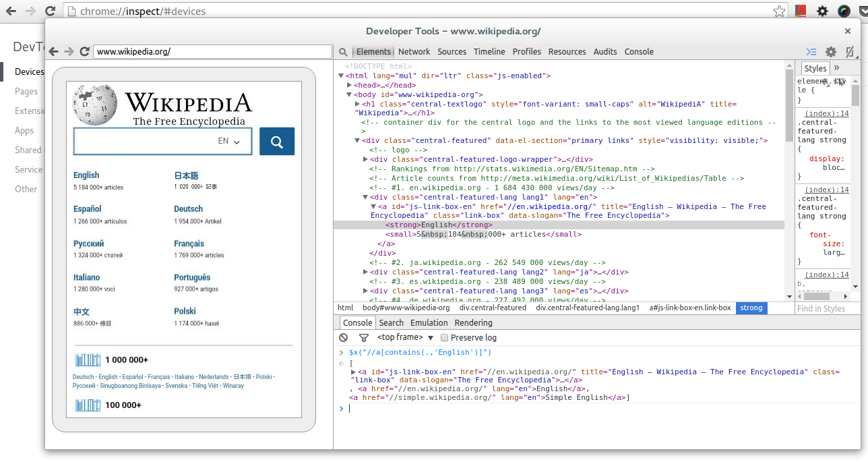Show more sidebar tabs with » chevron

pyautogui.click(x=837, y=67)
